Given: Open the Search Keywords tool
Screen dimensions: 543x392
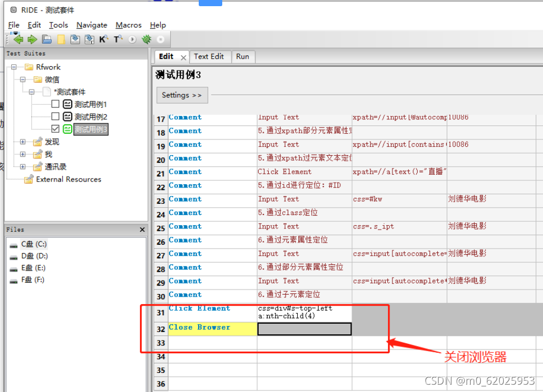Looking at the screenshot, I should click(x=104, y=39).
